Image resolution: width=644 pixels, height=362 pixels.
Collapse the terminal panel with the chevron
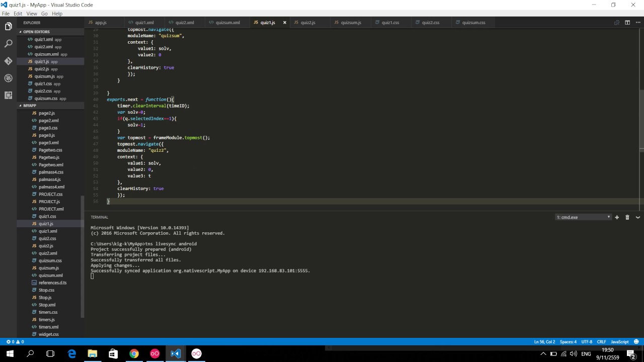point(637,217)
